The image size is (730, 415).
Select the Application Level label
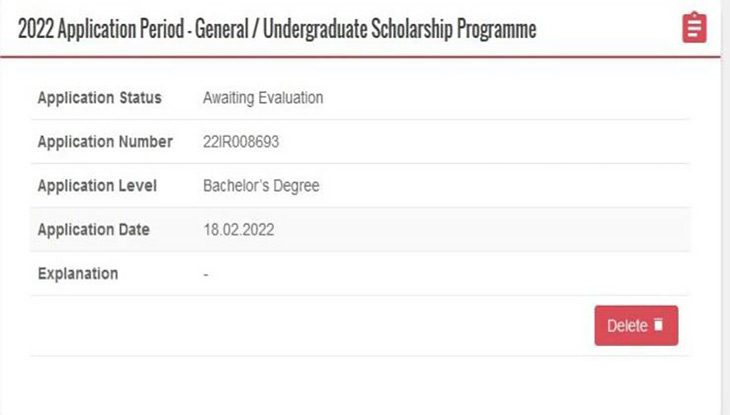click(x=99, y=186)
